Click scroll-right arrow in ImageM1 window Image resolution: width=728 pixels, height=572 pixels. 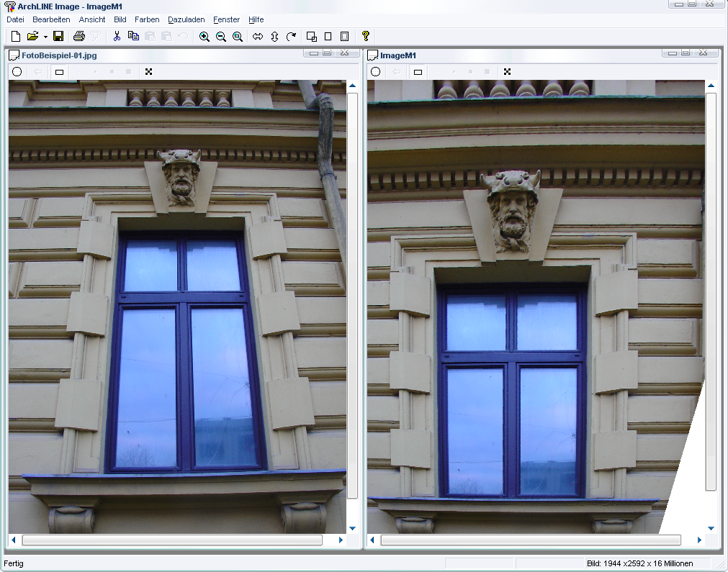point(699,540)
